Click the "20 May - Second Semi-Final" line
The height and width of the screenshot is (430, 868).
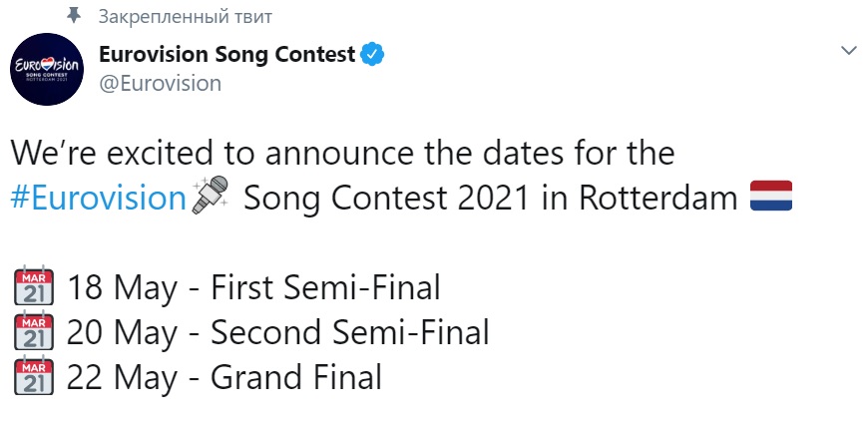point(277,332)
